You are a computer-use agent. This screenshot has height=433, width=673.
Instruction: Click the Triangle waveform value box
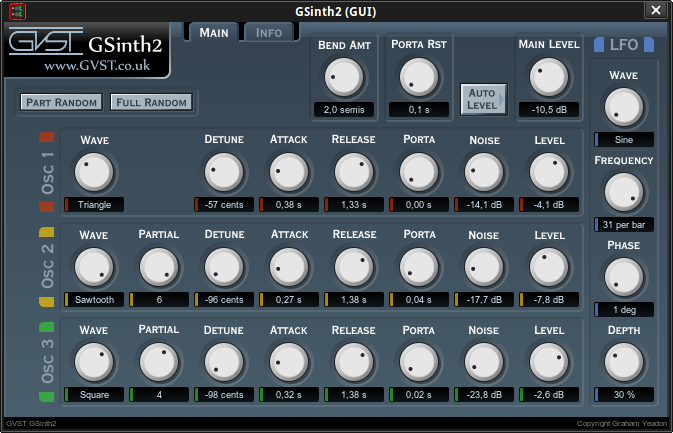[94, 205]
